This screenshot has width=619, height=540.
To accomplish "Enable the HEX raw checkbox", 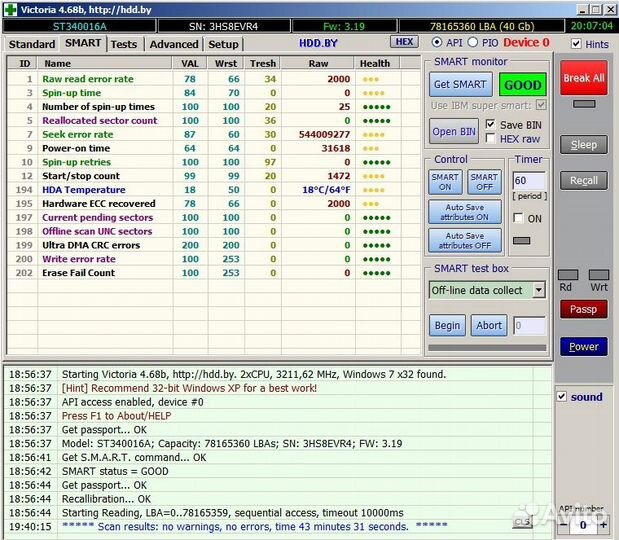I will [490, 139].
